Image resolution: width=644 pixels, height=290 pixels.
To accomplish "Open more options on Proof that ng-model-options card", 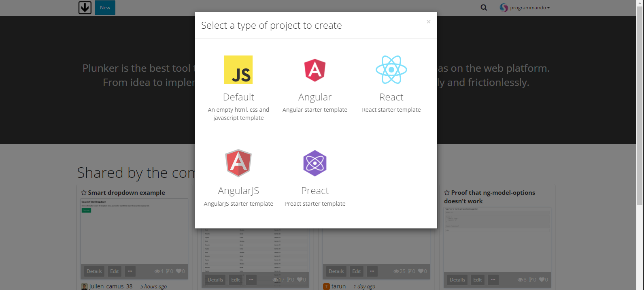I will 493,280.
